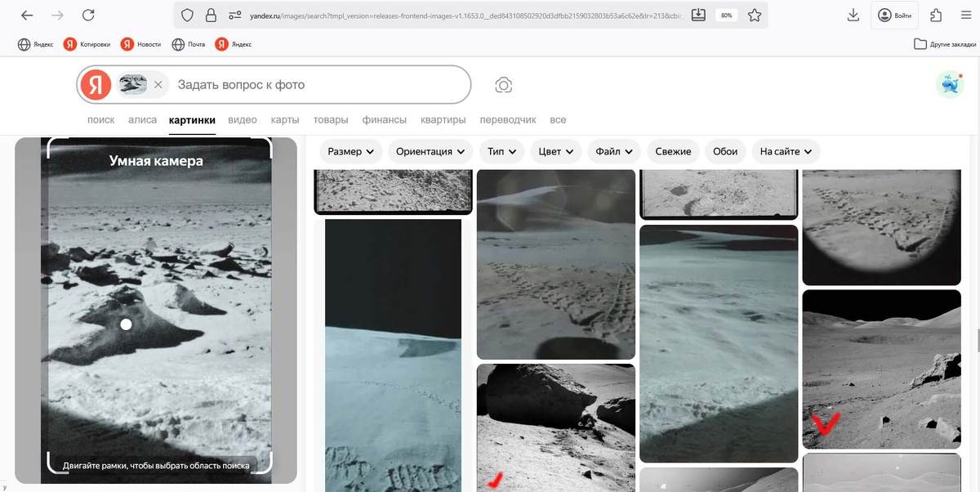Open the thumbnail with rover tire tracks

pyautogui.click(x=556, y=264)
